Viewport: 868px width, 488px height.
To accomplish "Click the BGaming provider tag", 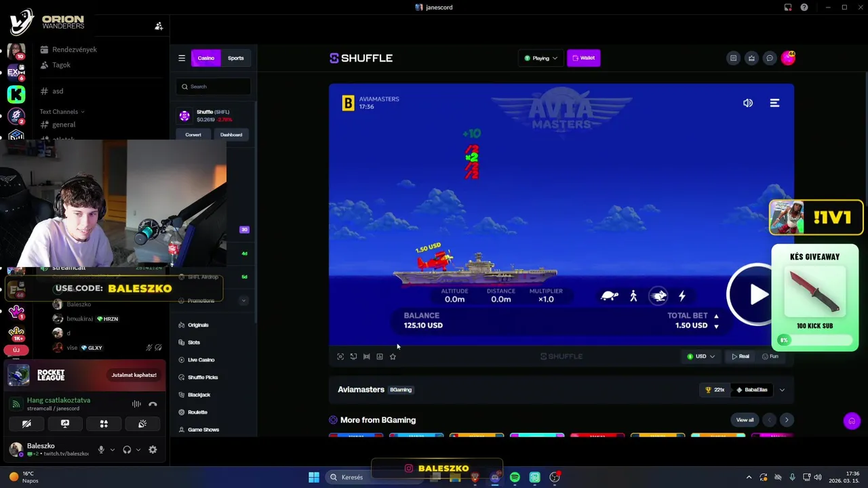I will pyautogui.click(x=401, y=390).
